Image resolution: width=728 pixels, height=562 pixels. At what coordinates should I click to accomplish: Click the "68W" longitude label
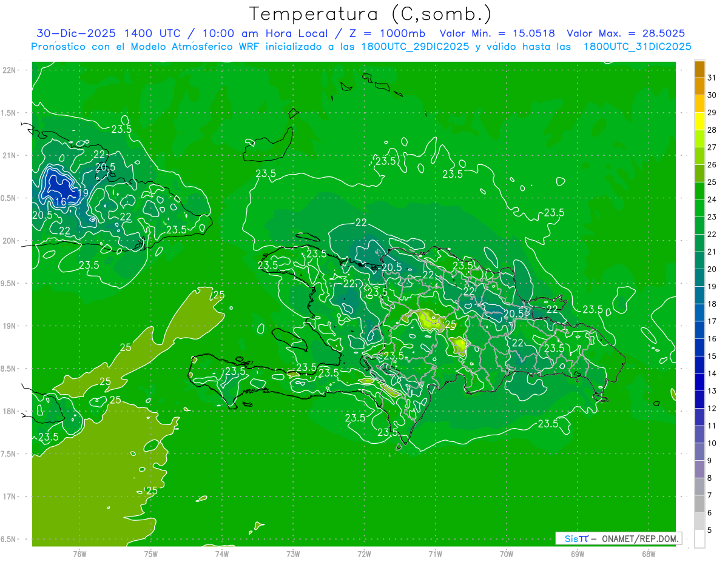(649, 554)
